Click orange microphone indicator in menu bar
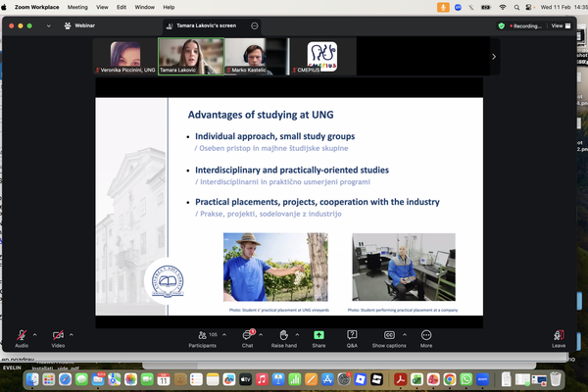This screenshot has height=392, width=588. pyautogui.click(x=443, y=7)
